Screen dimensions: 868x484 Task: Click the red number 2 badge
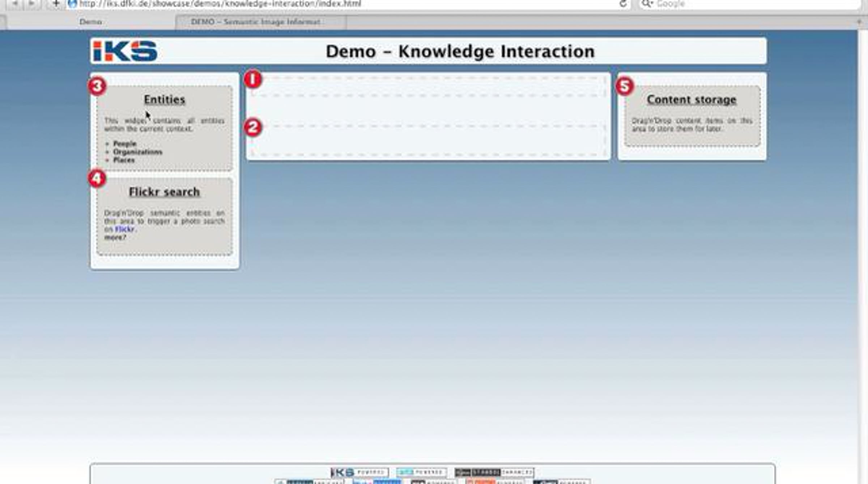coord(252,128)
